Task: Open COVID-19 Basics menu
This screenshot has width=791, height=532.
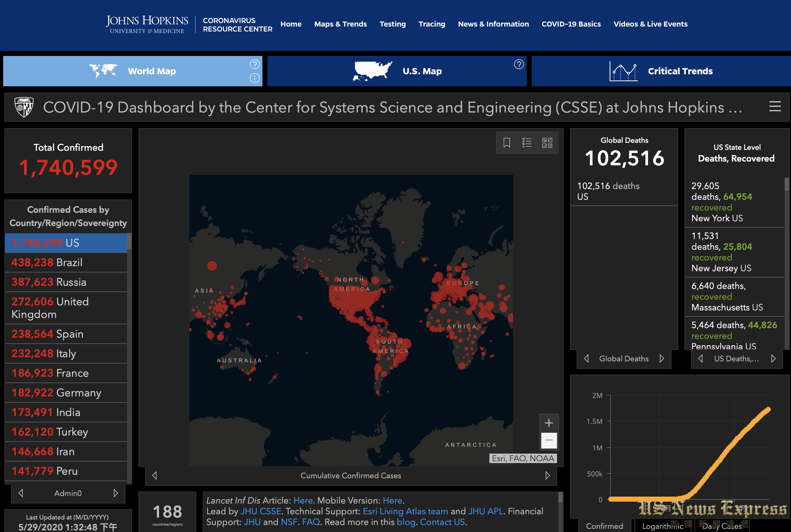Action: 571,24
